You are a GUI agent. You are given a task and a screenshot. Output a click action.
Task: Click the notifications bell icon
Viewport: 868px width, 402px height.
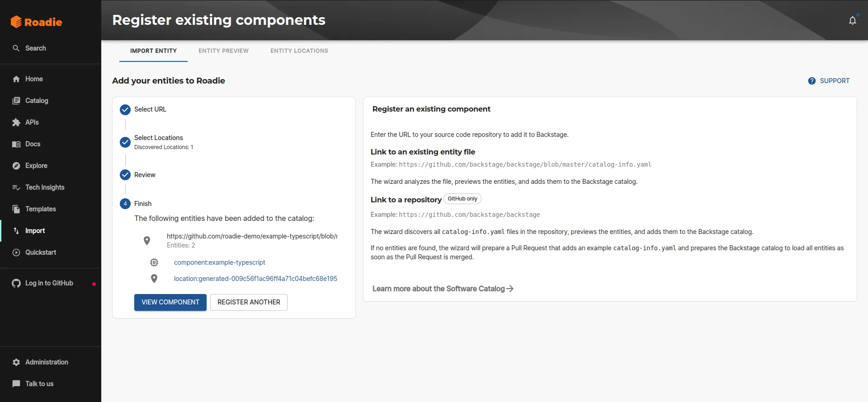click(x=852, y=21)
